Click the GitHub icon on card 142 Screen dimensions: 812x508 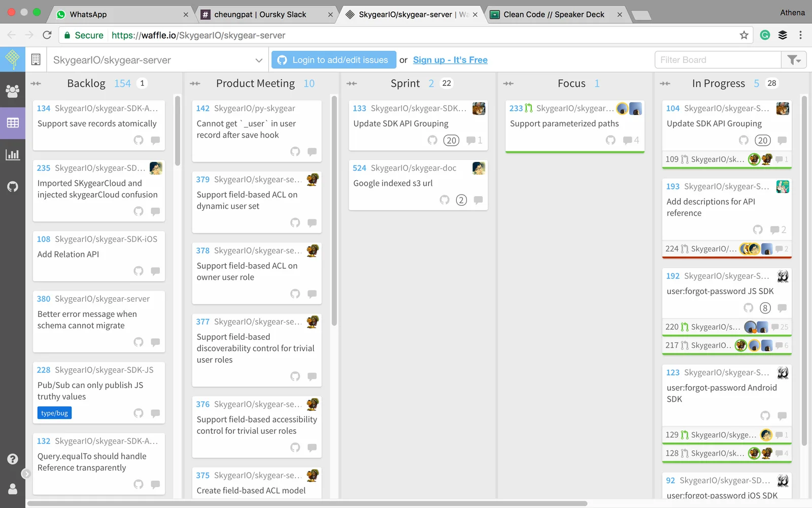point(295,151)
